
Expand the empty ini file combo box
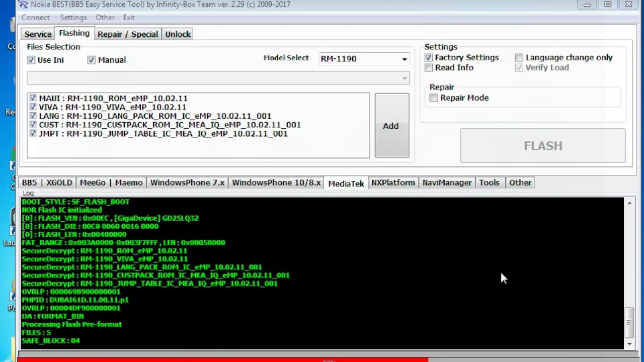point(218,78)
